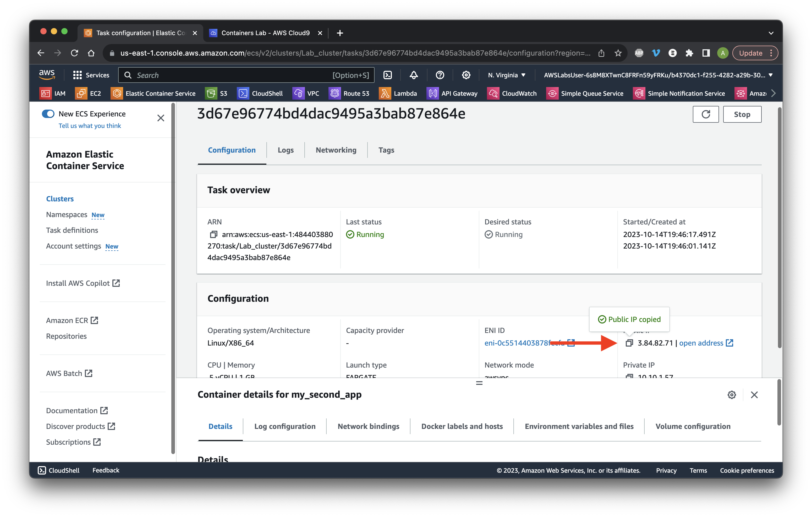Image resolution: width=812 pixels, height=517 pixels.
Task: Switch to the Configuration tab
Action: [232, 150]
